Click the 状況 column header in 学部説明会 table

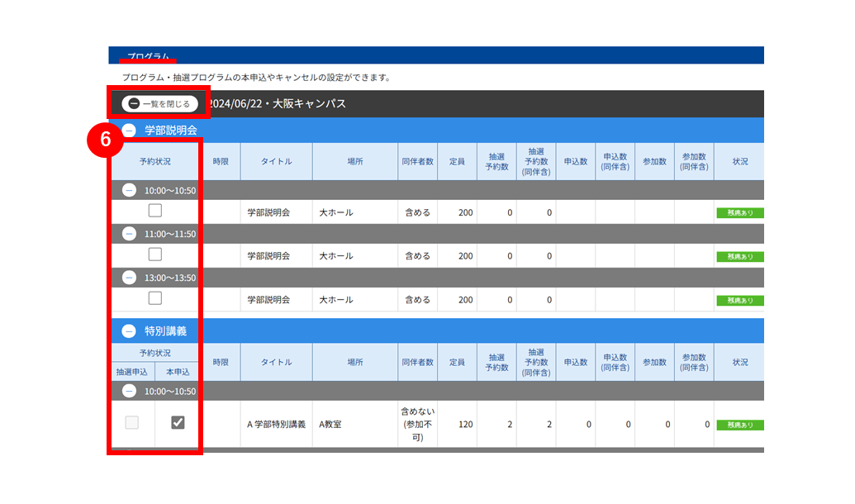point(740,161)
